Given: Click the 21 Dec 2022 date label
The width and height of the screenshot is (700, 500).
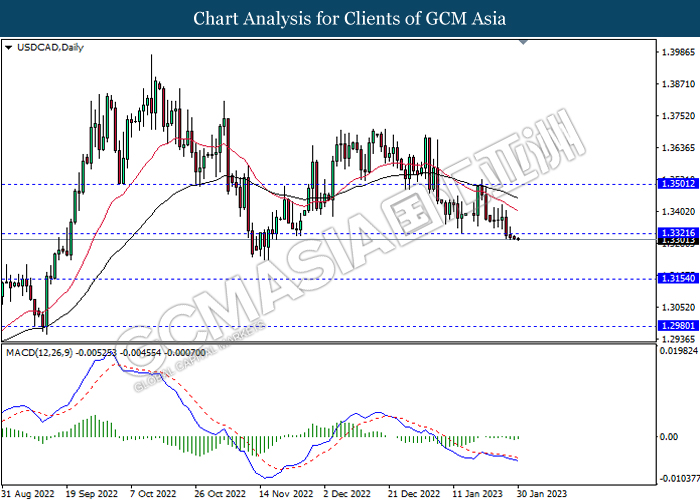Looking at the screenshot, I should (414, 494).
